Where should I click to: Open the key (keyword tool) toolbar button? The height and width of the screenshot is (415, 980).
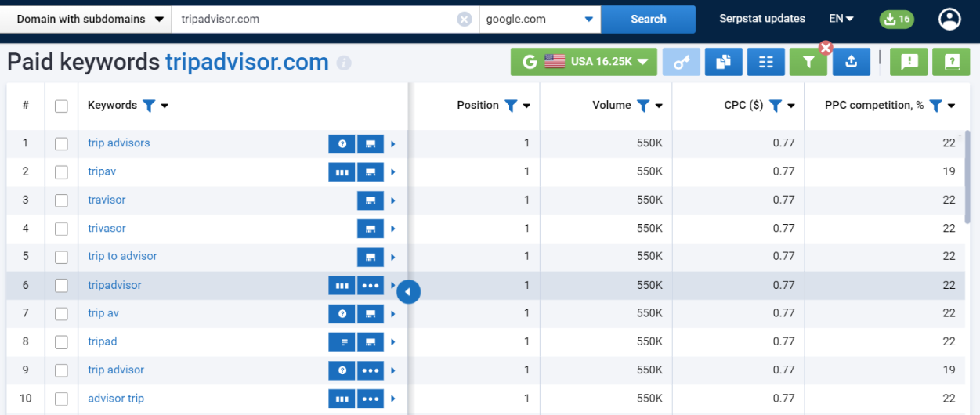tap(682, 62)
